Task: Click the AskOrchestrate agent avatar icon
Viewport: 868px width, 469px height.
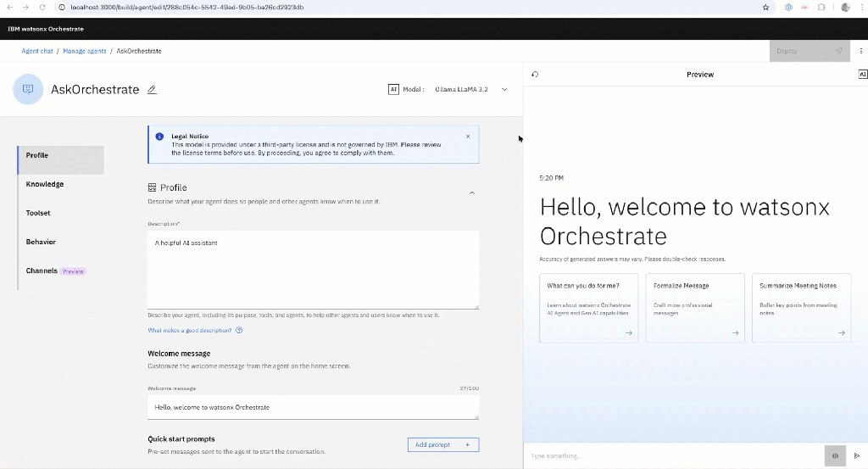Action: (x=28, y=89)
